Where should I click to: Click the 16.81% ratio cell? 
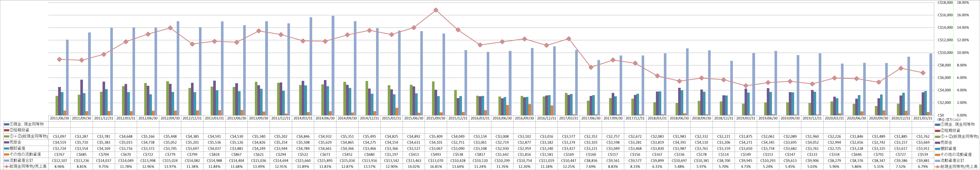(436, 167)
